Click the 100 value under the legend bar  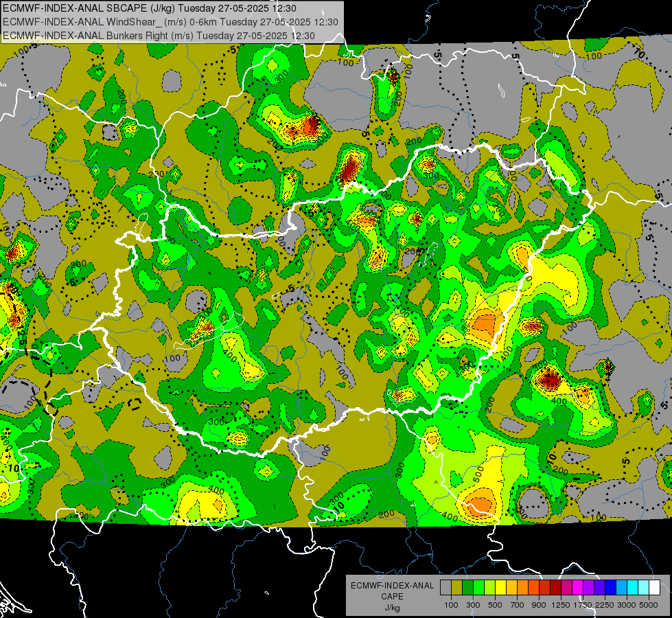[x=451, y=605]
